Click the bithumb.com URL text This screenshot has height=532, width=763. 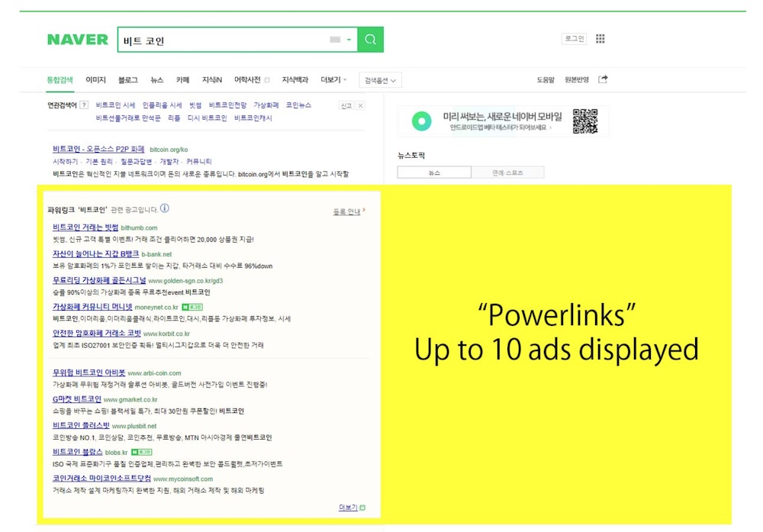[x=139, y=227]
